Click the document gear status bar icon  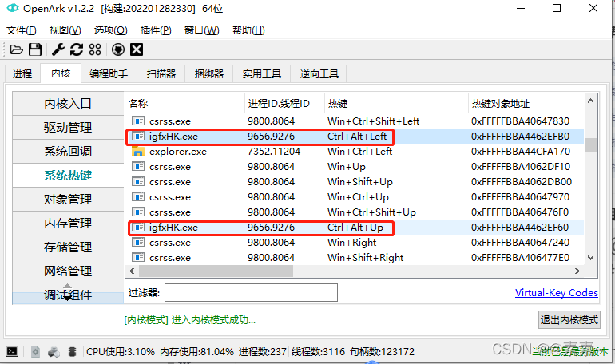pos(35,351)
